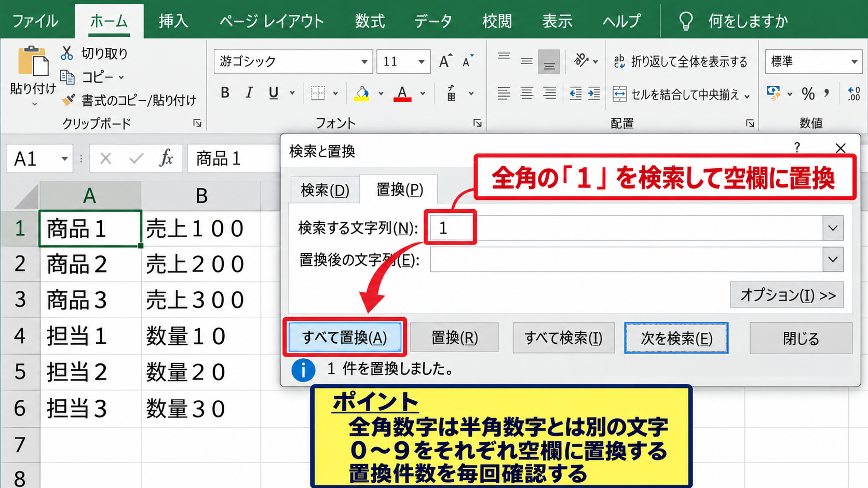Click the Paste (貼り付け) clipboard icon

point(33,61)
